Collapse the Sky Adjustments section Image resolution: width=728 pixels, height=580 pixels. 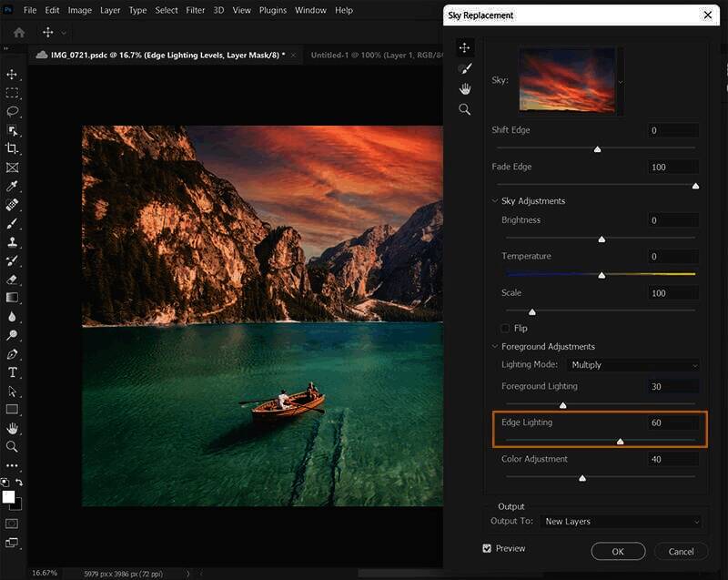point(495,201)
